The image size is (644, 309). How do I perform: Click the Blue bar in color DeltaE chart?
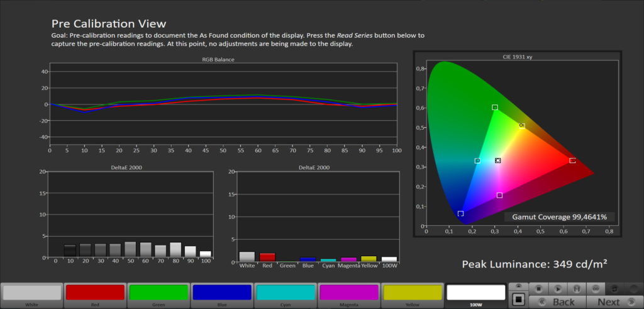click(308, 260)
